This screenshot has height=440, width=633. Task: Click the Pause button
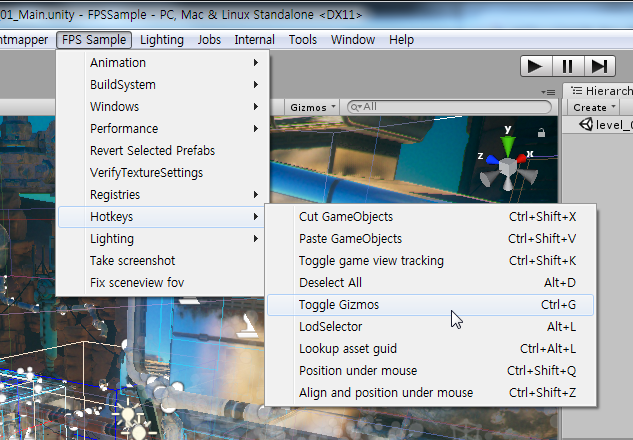coord(567,66)
